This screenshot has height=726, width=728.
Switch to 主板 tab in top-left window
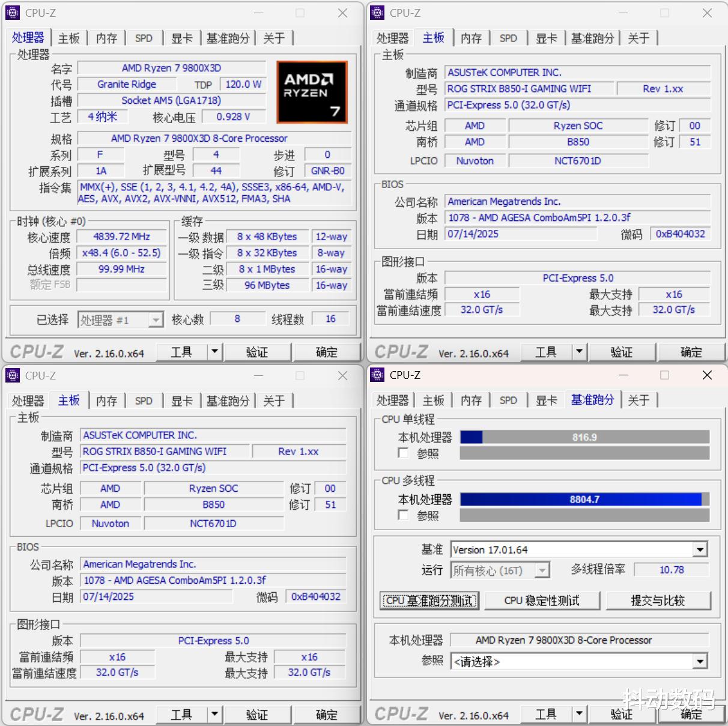(69, 38)
